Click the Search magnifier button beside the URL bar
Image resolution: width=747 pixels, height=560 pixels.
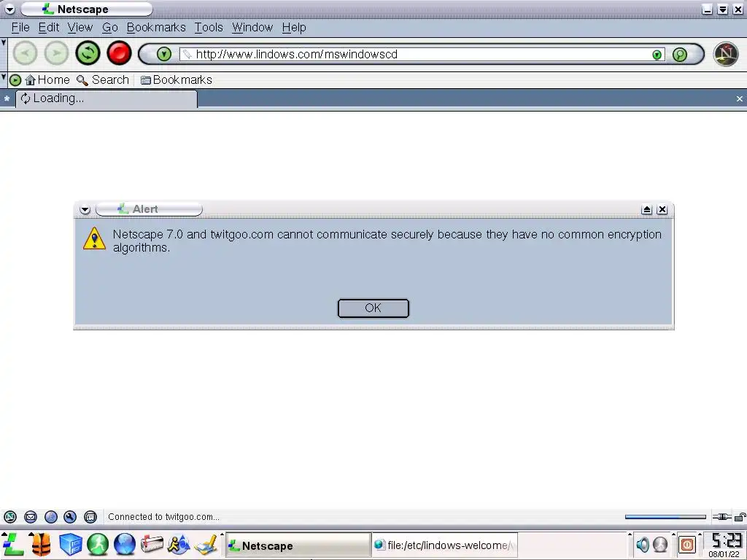tap(680, 54)
